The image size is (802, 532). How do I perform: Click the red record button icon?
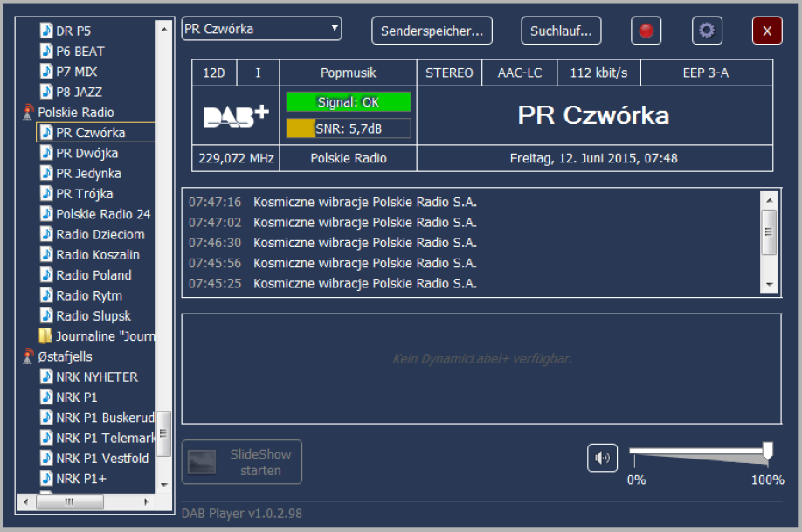(646, 31)
